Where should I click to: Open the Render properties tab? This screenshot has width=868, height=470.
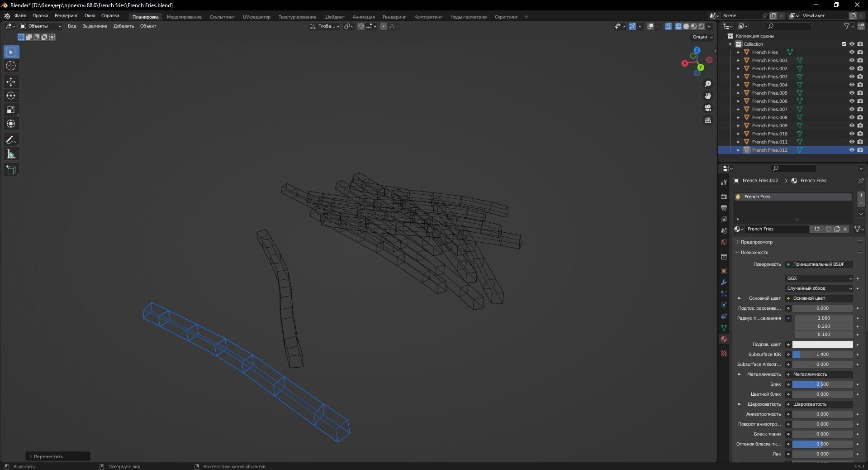pyautogui.click(x=724, y=197)
